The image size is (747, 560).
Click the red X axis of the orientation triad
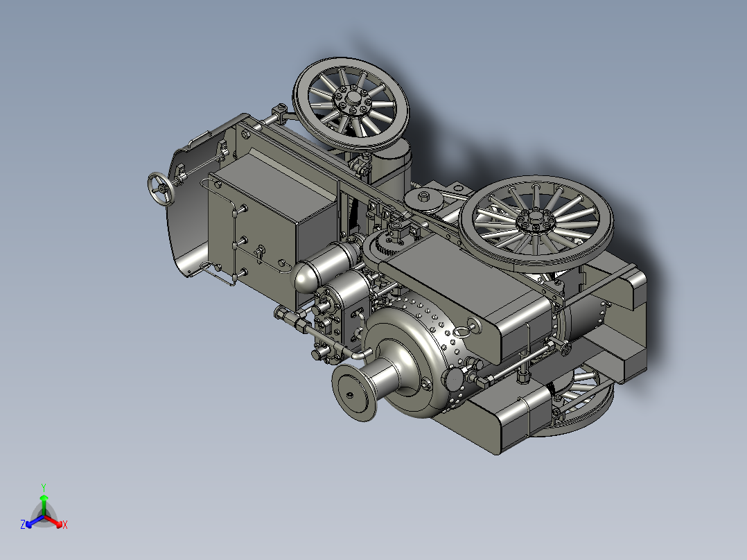[56, 523]
